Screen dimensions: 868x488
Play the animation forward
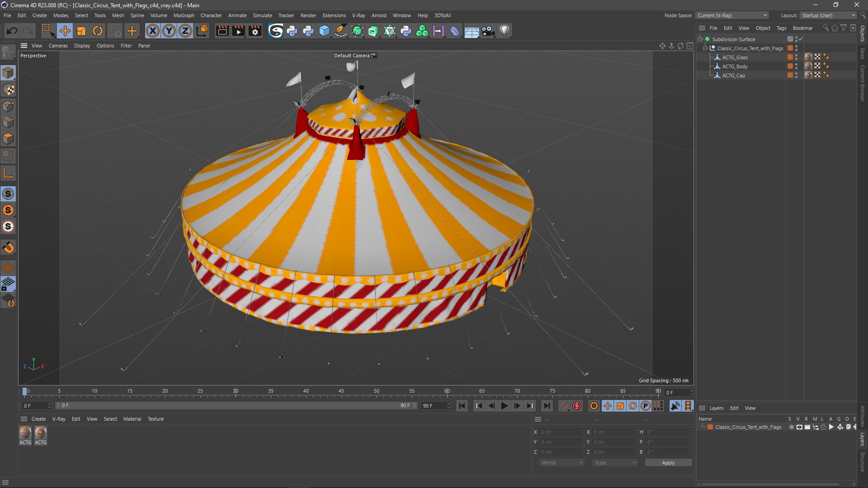pyautogui.click(x=505, y=406)
